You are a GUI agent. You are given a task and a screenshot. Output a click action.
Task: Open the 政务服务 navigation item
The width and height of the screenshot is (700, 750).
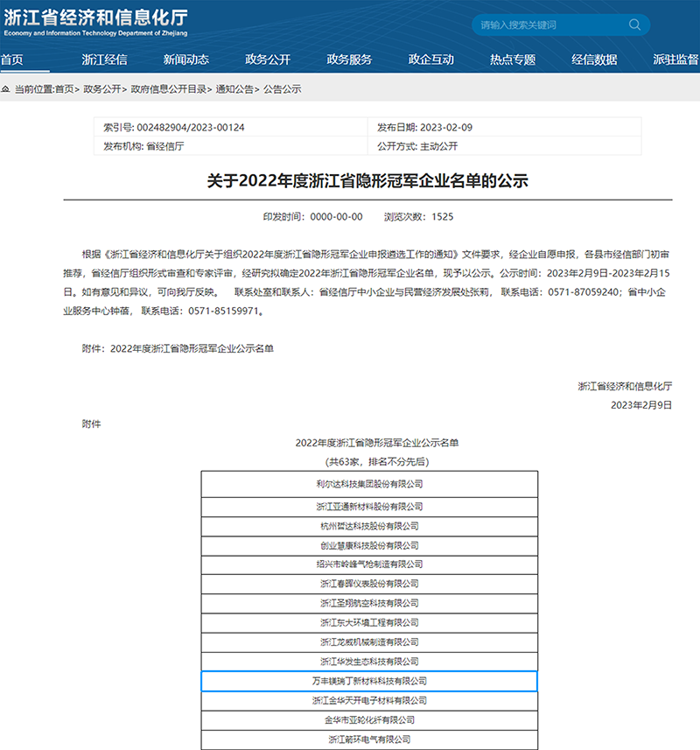pyautogui.click(x=349, y=60)
